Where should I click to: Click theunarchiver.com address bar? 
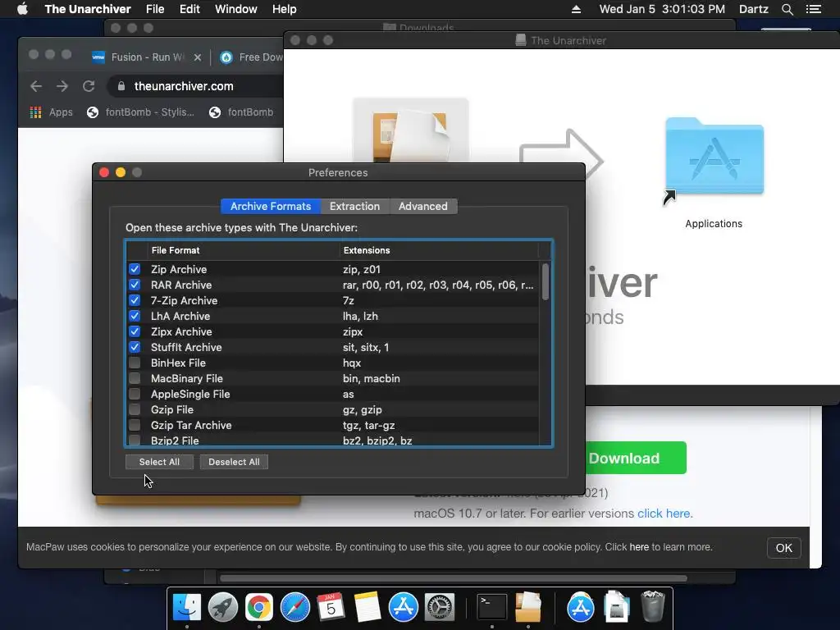[196, 86]
